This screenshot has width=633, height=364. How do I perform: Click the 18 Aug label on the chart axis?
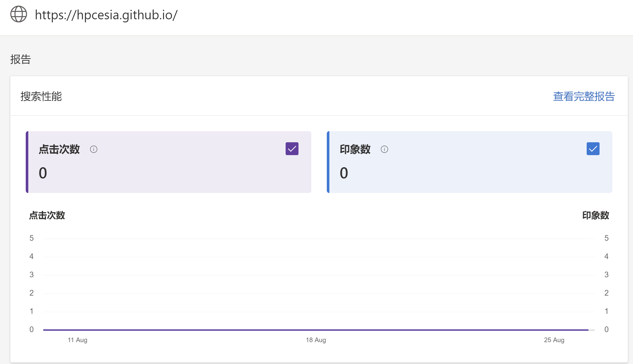[316, 340]
